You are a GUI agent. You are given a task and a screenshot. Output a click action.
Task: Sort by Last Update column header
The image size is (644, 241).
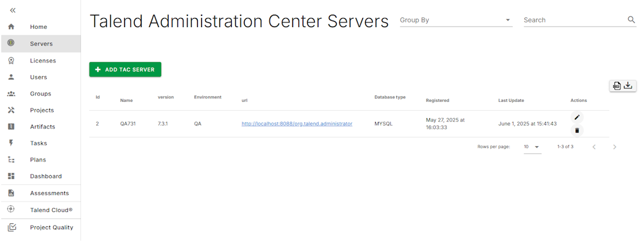pyautogui.click(x=511, y=100)
